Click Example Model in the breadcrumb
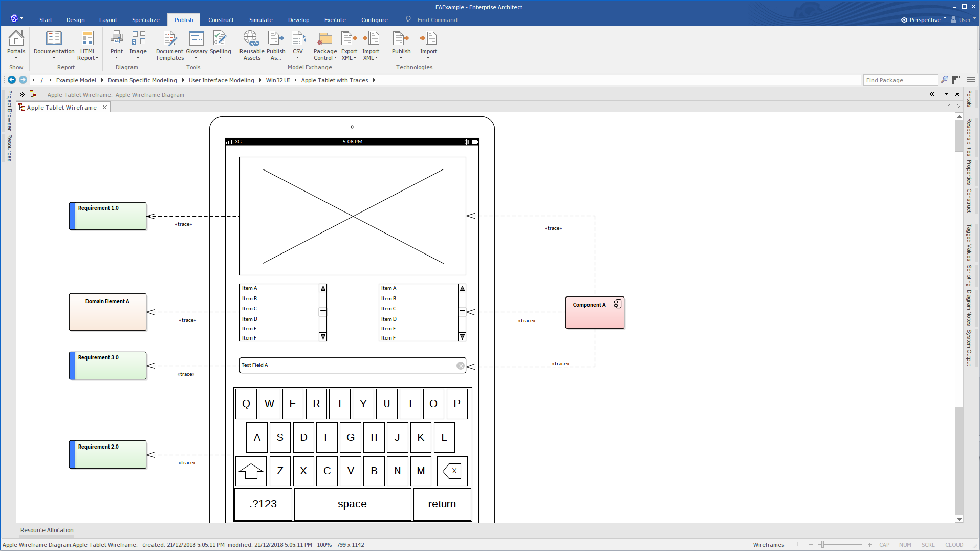This screenshot has width=980, height=551. pyautogui.click(x=76, y=80)
